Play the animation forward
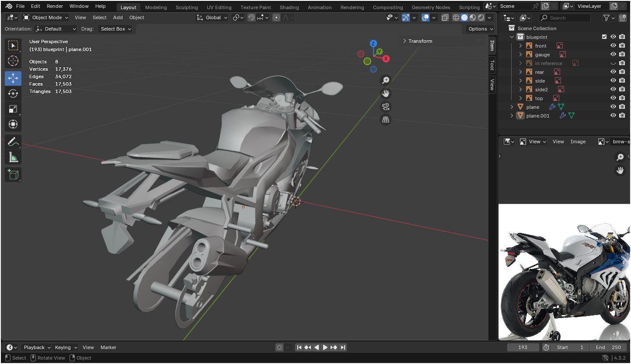 click(325, 347)
